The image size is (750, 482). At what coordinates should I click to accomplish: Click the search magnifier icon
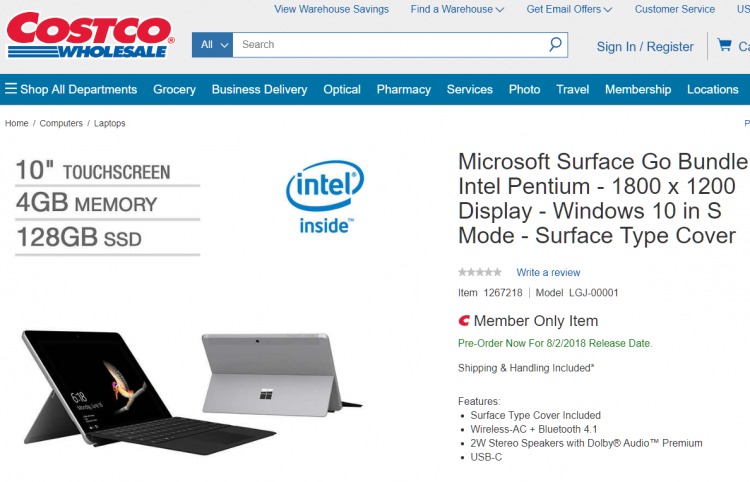click(555, 44)
